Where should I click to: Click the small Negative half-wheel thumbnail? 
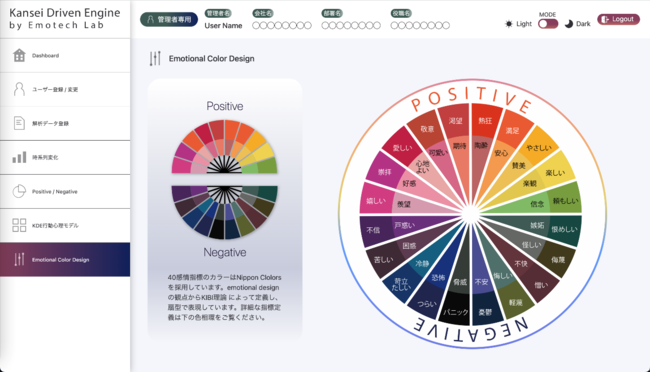[x=225, y=212]
